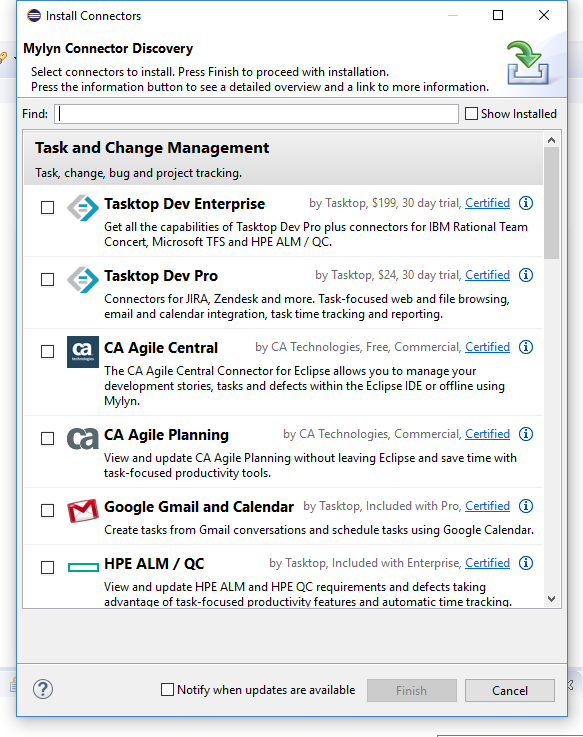View info for Google Gmail and Calendar

pyautogui.click(x=526, y=506)
